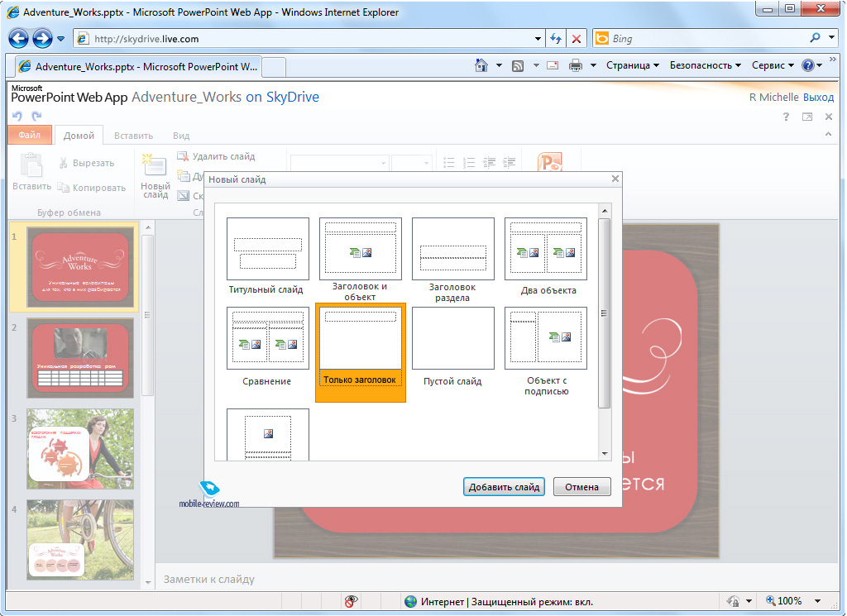Click the decrease indent icon

[x=489, y=163]
